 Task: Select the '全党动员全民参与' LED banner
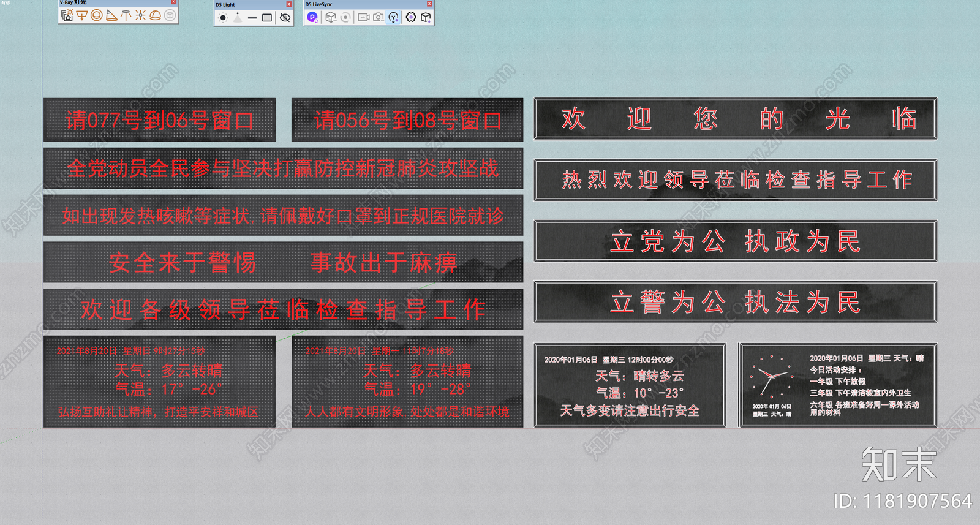284,168
